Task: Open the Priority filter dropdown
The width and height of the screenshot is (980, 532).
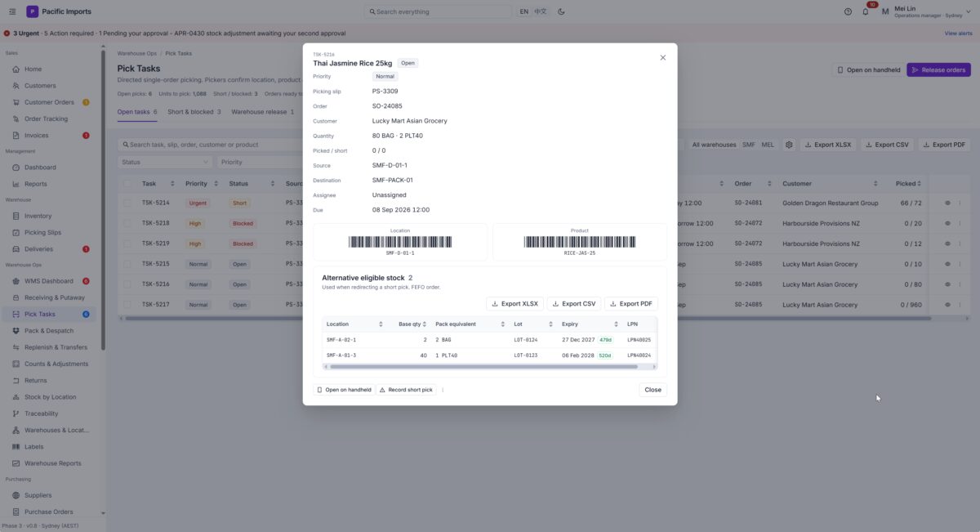Action: tap(260, 162)
